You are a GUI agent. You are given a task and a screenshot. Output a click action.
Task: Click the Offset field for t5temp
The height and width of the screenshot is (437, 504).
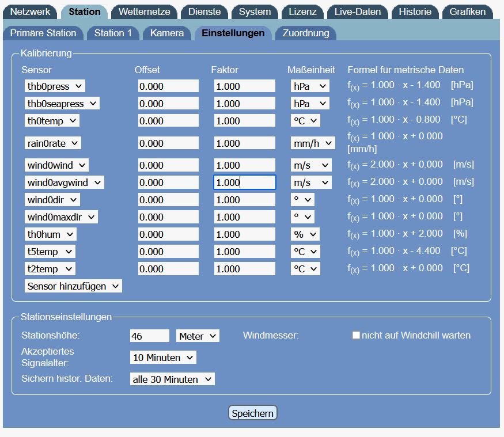168,252
